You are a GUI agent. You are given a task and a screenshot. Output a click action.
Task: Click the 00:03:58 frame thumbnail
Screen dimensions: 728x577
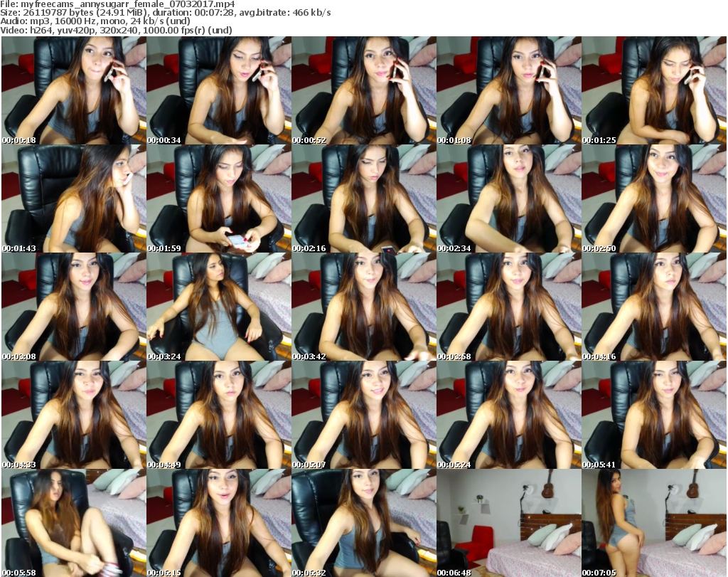(509, 307)
